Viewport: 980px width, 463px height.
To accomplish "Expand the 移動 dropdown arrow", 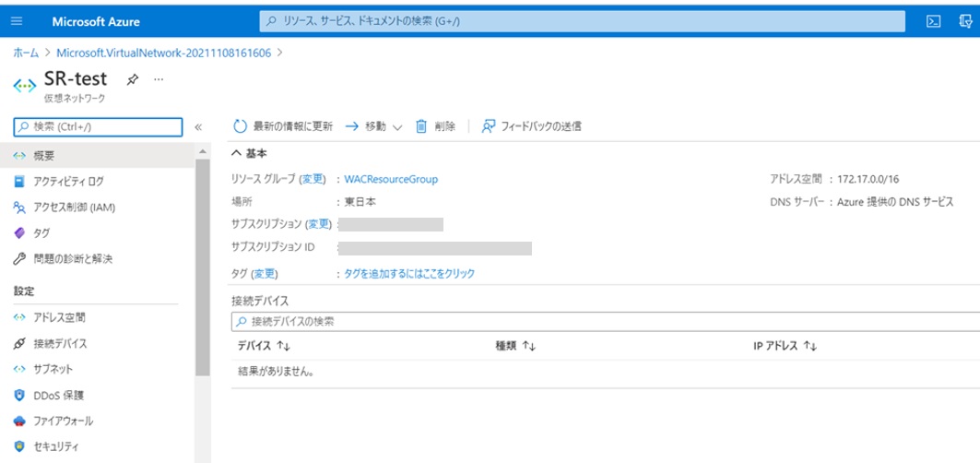I will (x=397, y=127).
